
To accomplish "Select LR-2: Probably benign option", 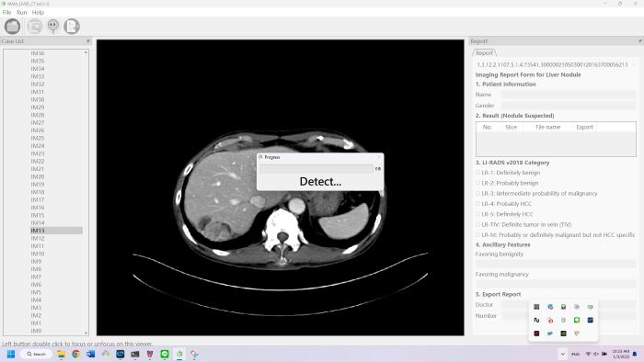I will (507, 183).
